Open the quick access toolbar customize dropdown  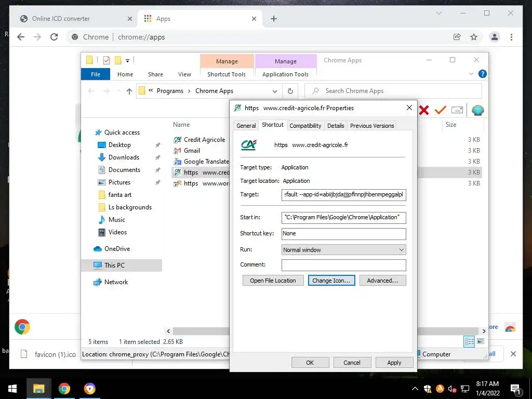tap(128, 61)
